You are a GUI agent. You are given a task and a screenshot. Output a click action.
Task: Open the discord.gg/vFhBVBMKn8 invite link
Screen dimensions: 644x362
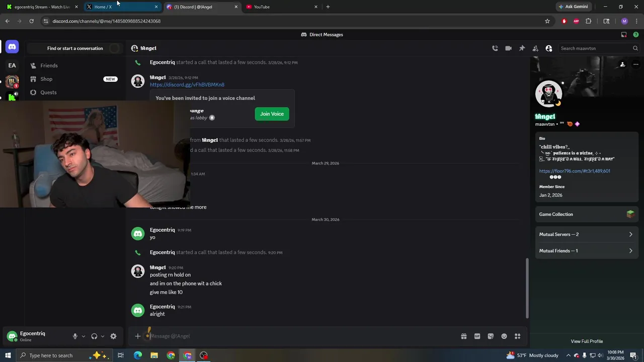click(187, 84)
